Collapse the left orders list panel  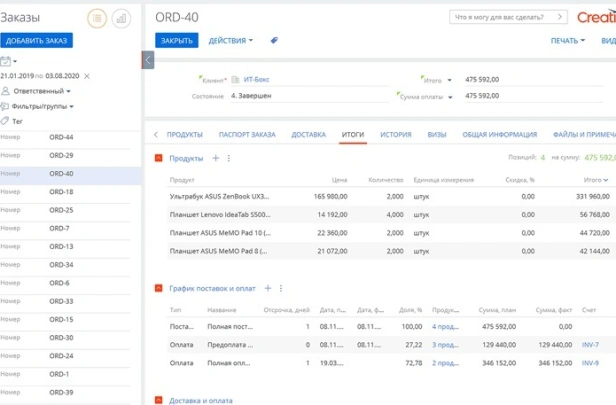(148, 60)
